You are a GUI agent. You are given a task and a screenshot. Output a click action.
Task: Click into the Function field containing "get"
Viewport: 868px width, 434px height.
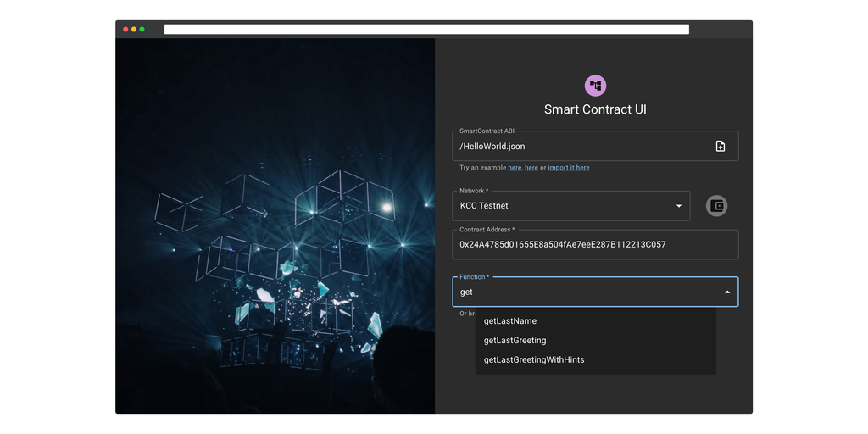tap(585, 292)
